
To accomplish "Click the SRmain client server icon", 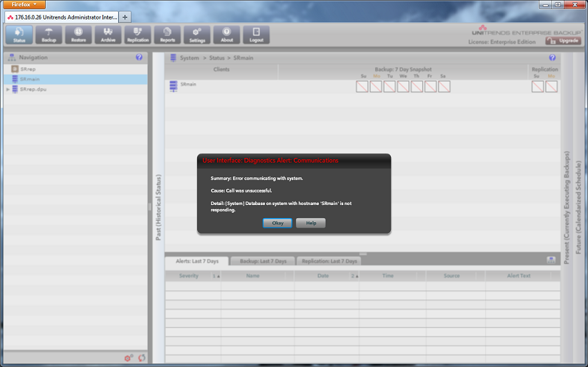I will (173, 86).
